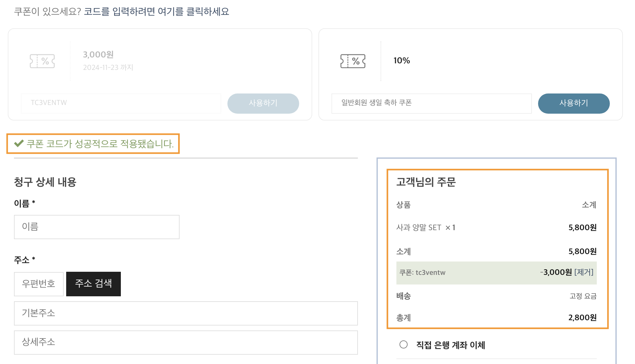
Task: Click the TC3VENTW coupon code field
Action: click(x=121, y=103)
